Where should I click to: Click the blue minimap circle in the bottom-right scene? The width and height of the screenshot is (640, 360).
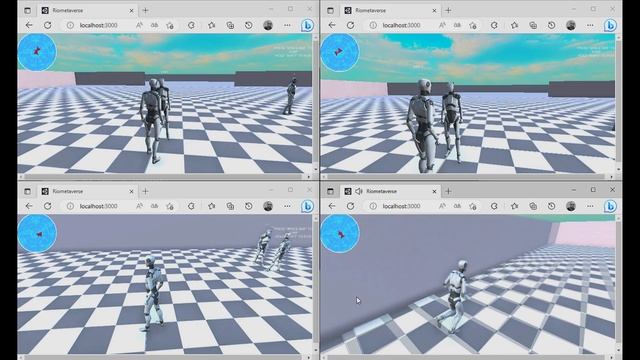340,233
